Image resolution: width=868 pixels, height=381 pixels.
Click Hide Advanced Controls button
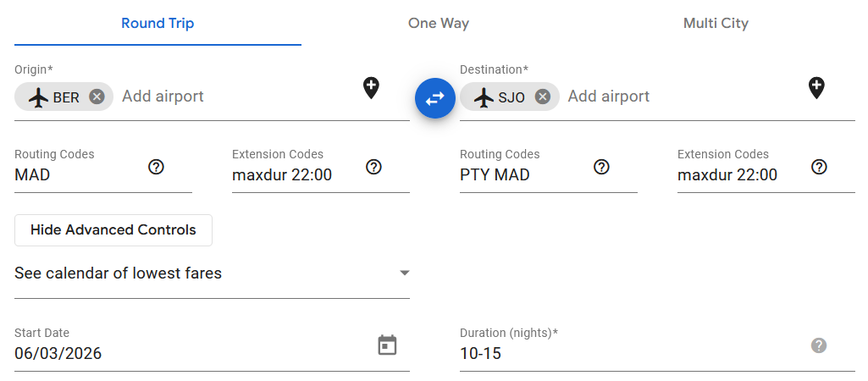pos(113,229)
